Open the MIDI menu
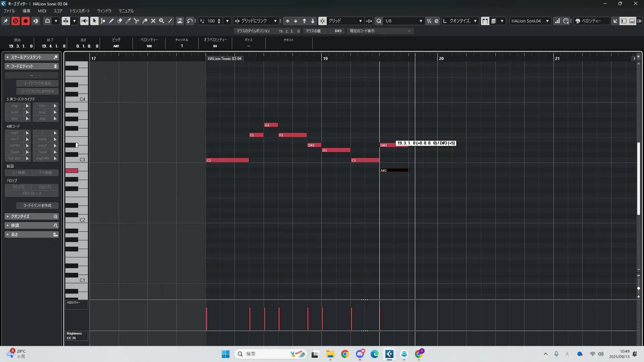 point(42,11)
